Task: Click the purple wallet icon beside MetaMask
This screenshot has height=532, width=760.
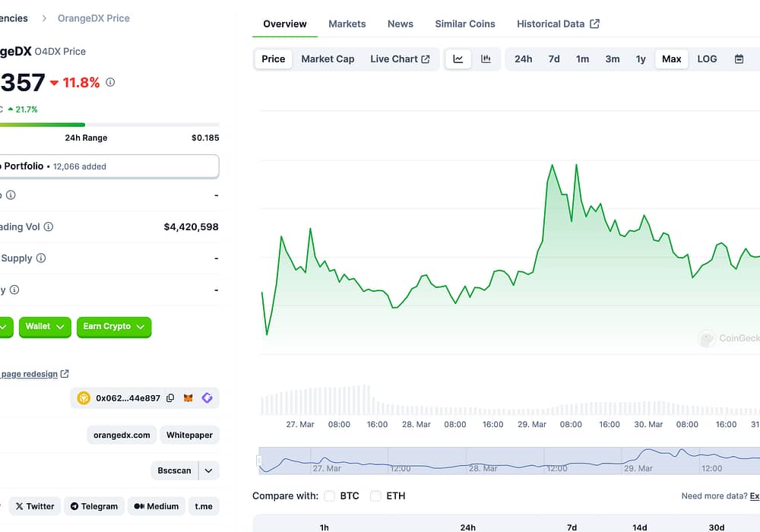Action: coord(207,398)
